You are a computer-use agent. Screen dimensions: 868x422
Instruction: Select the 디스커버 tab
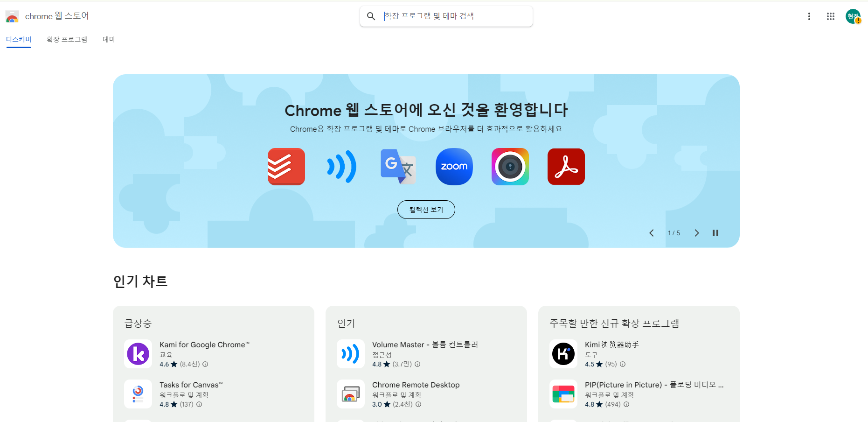[19, 40]
